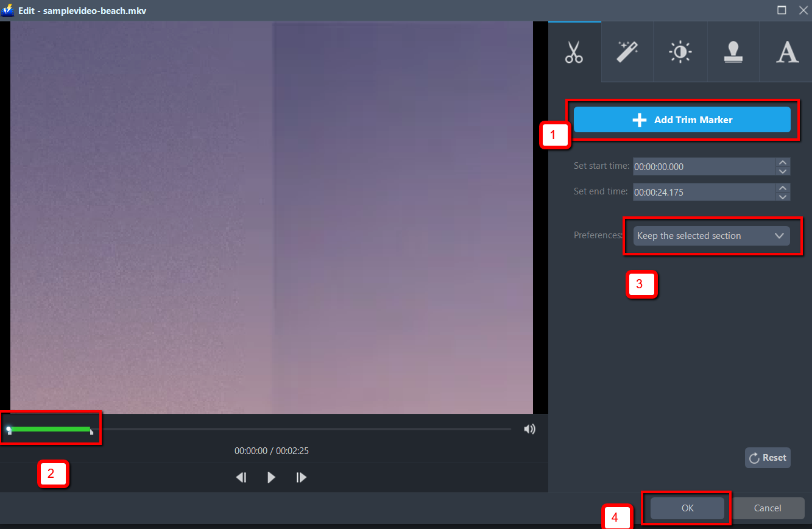Click Add Trim Marker button
Image resolution: width=812 pixels, height=529 pixels.
point(682,120)
